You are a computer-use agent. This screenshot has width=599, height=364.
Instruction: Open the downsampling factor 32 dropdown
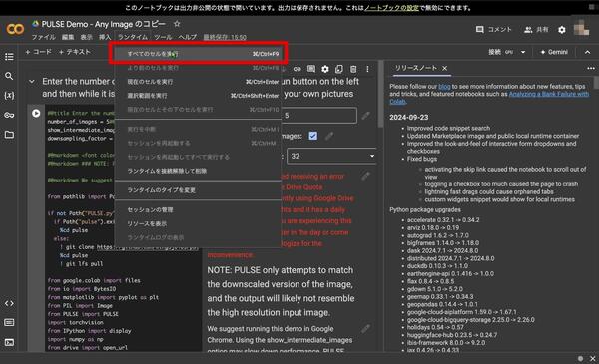pos(331,156)
